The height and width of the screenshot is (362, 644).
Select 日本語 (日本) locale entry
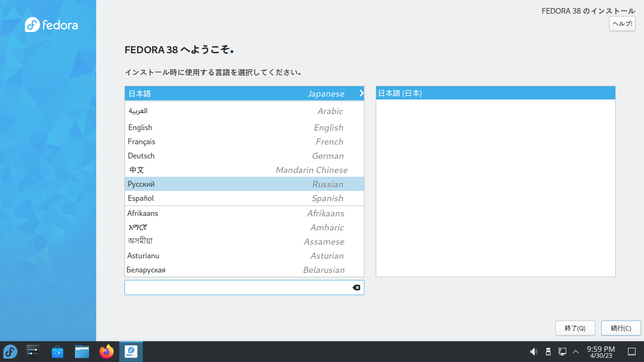click(x=495, y=93)
